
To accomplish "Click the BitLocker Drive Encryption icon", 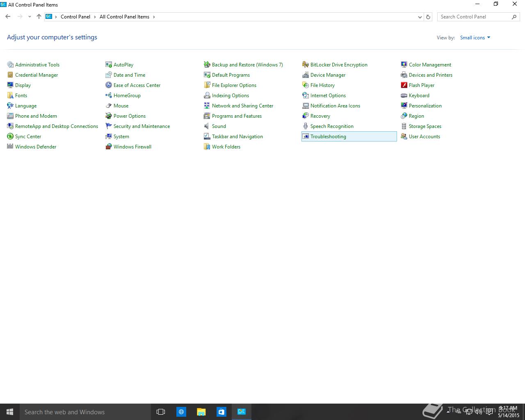I will [x=306, y=64].
